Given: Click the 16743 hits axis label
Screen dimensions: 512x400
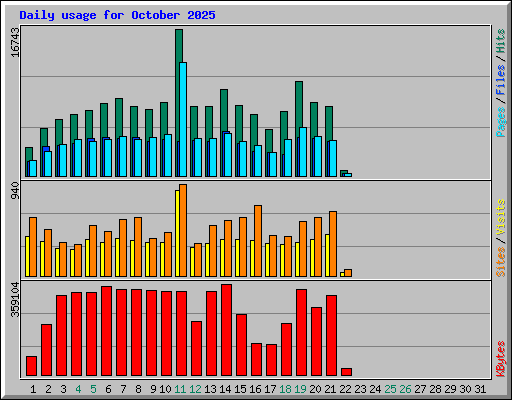Looking at the screenshot, I should point(15,42).
